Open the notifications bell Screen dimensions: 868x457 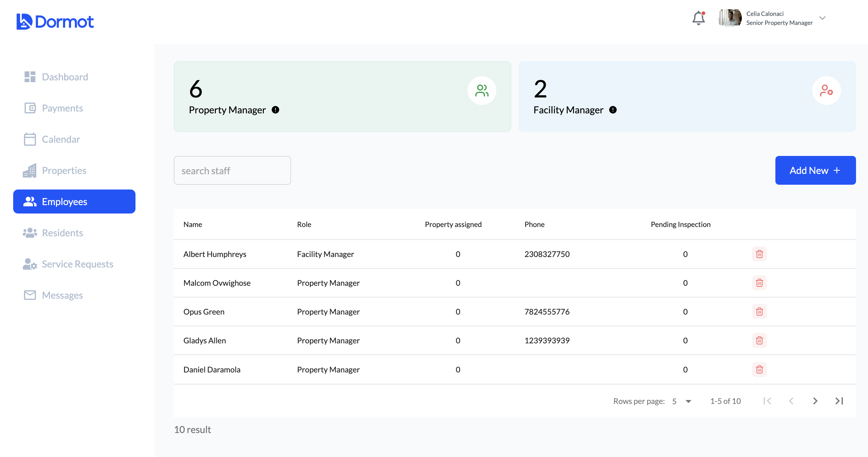(x=699, y=18)
